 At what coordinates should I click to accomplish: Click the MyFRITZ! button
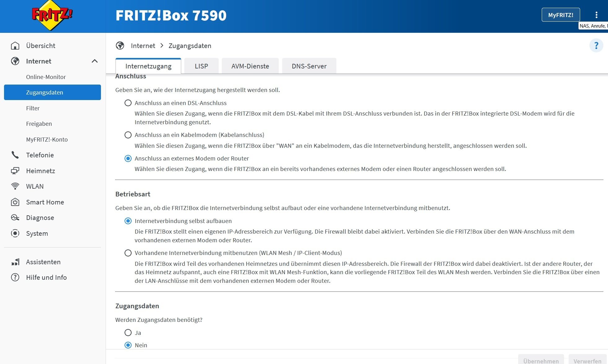(x=560, y=15)
